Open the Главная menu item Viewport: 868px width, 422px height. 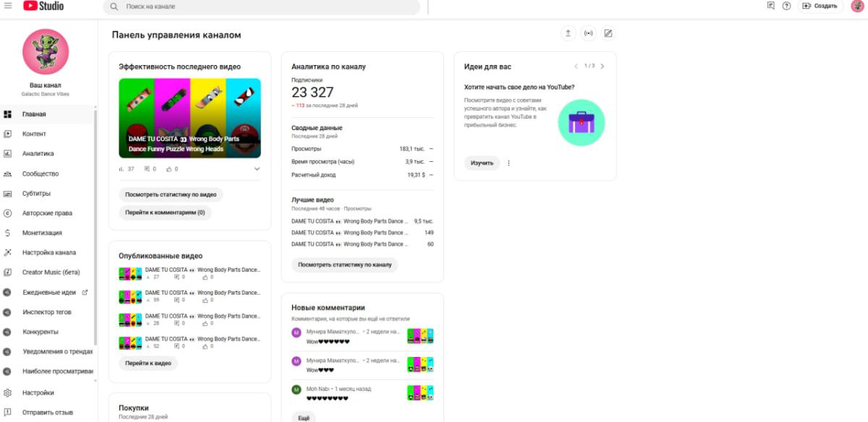click(48, 114)
